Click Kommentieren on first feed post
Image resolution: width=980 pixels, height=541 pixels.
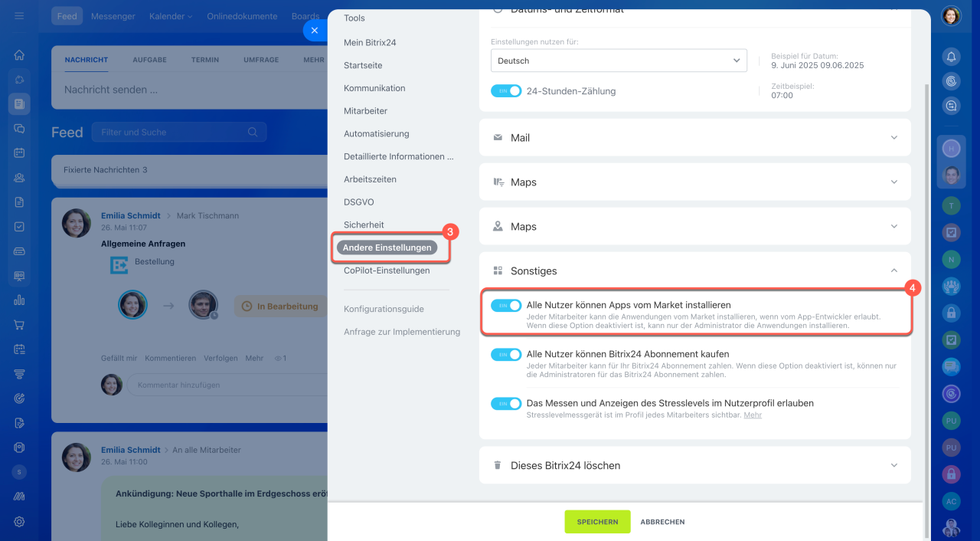(170, 358)
